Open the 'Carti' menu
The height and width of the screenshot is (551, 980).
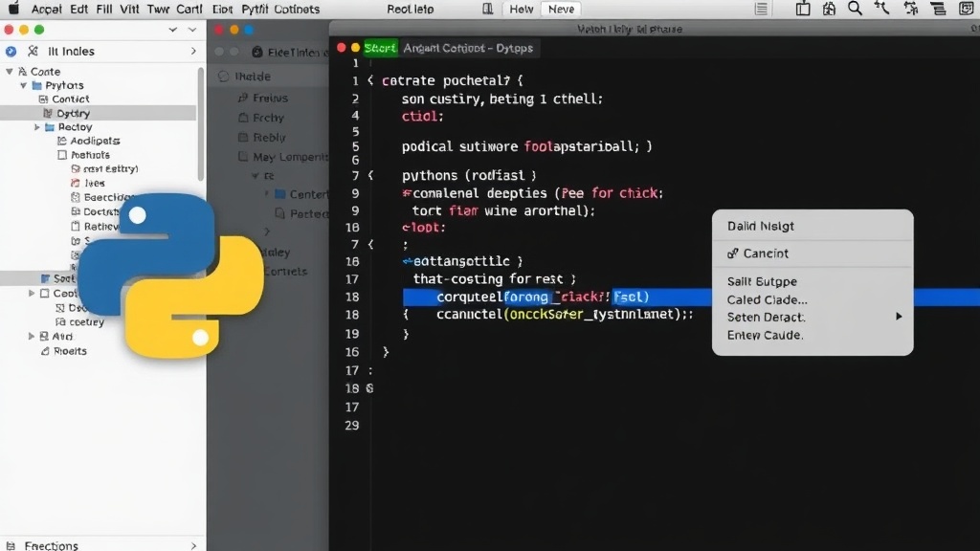click(x=189, y=10)
